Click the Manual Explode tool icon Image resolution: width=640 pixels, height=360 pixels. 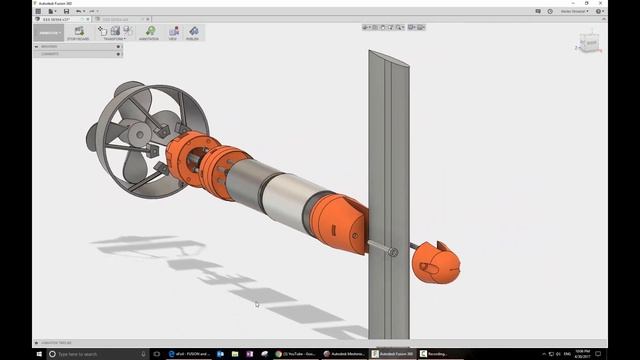click(128, 31)
